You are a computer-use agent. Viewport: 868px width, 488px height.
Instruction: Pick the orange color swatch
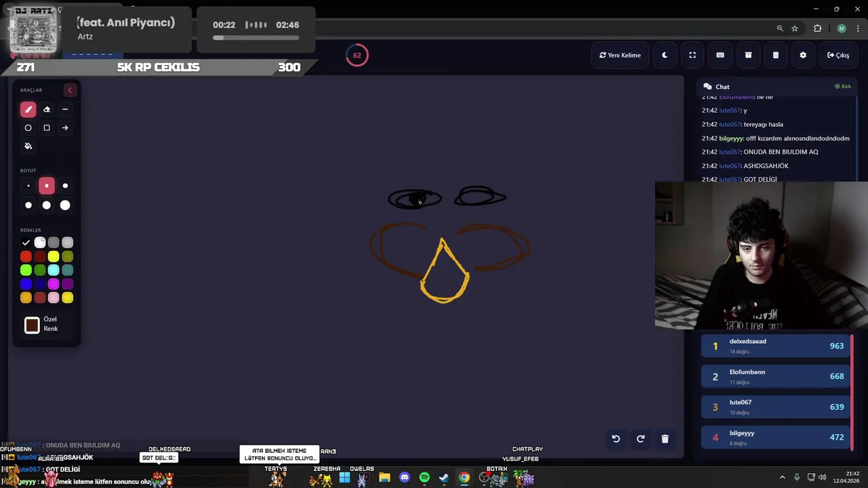(x=26, y=298)
